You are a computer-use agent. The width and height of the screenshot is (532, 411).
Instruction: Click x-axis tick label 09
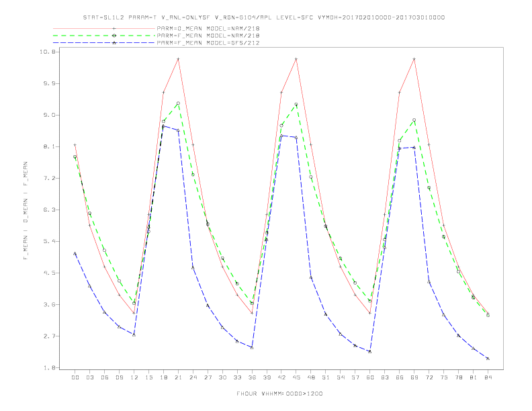pos(119,377)
